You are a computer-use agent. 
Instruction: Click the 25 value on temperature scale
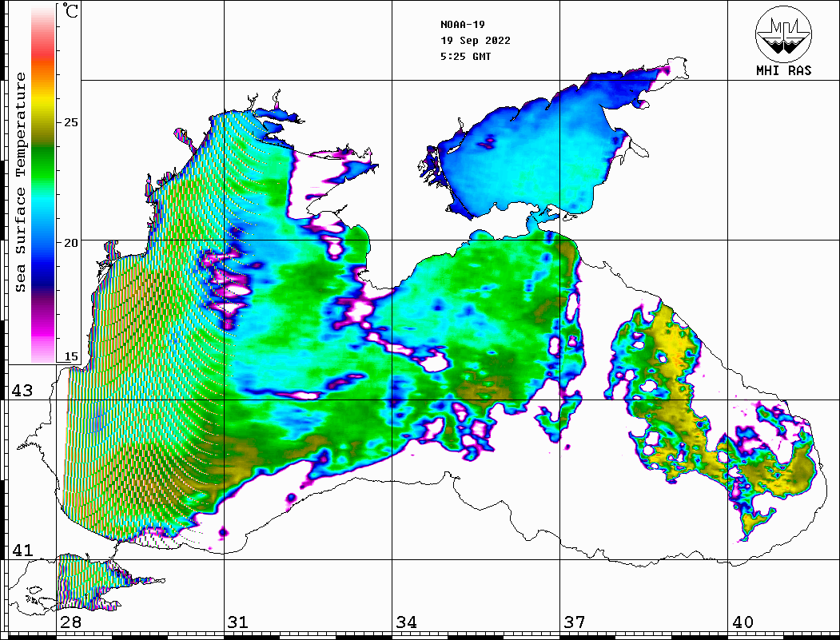coord(70,122)
